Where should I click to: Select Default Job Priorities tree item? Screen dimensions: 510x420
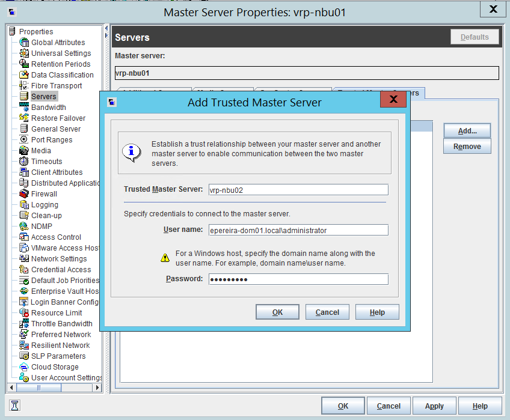point(59,280)
